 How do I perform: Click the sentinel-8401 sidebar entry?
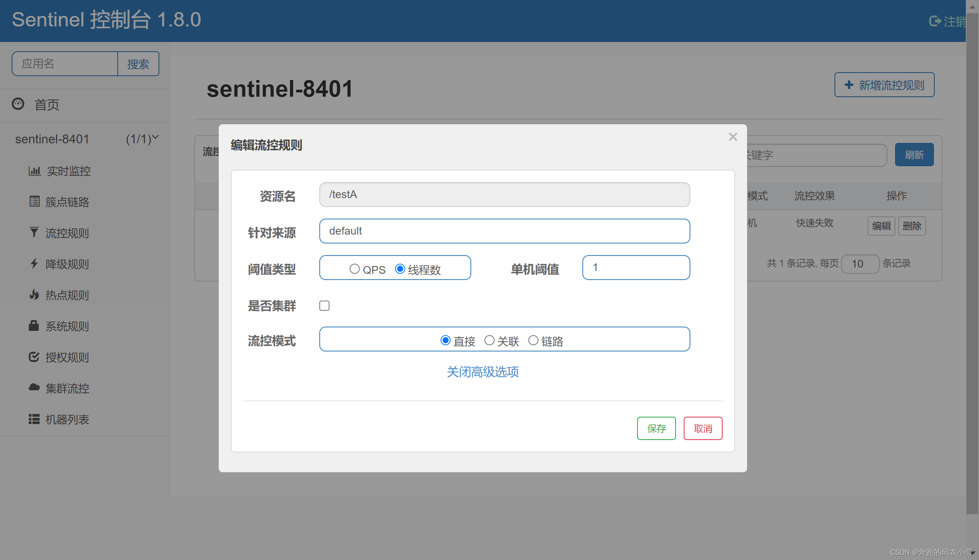coord(52,139)
